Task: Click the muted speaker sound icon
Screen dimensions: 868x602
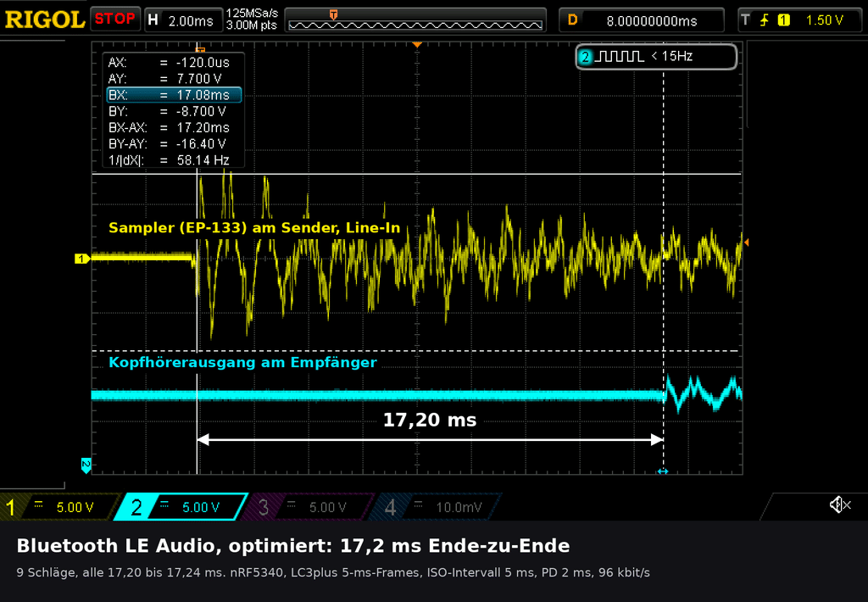Action: pos(840,504)
